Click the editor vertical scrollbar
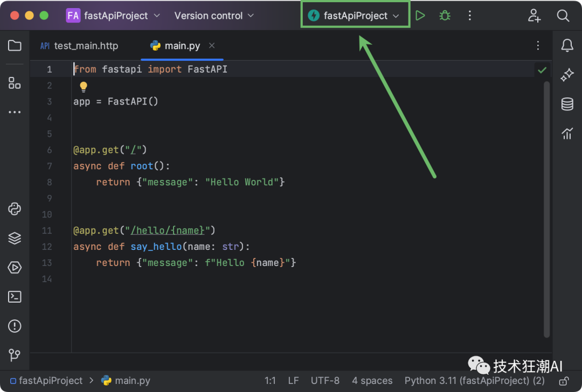This screenshot has height=392, width=582. (546, 209)
